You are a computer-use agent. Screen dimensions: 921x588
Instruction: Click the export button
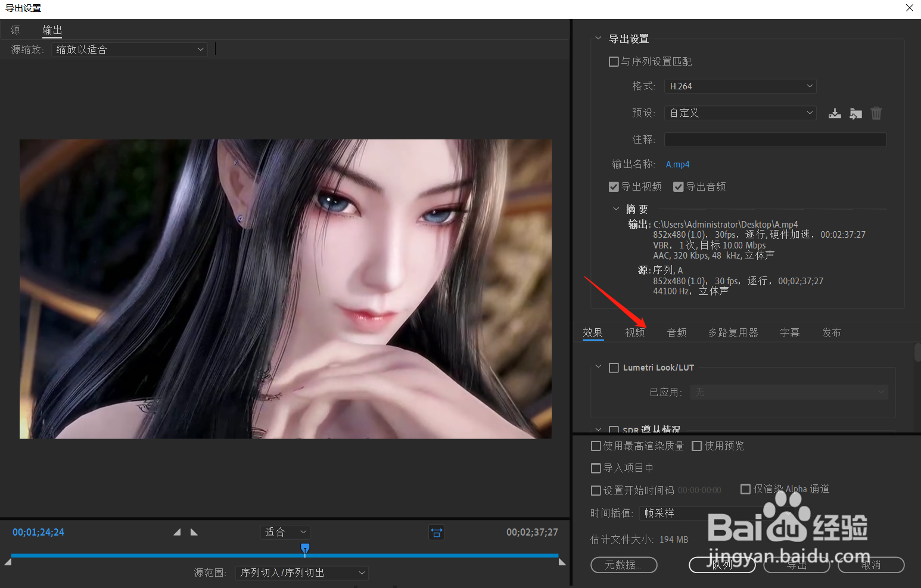(x=796, y=565)
